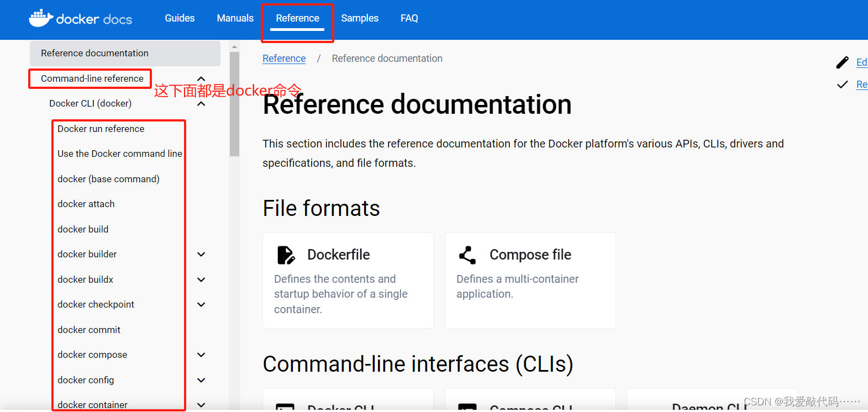Click the Docker whale logo

(41, 18)
